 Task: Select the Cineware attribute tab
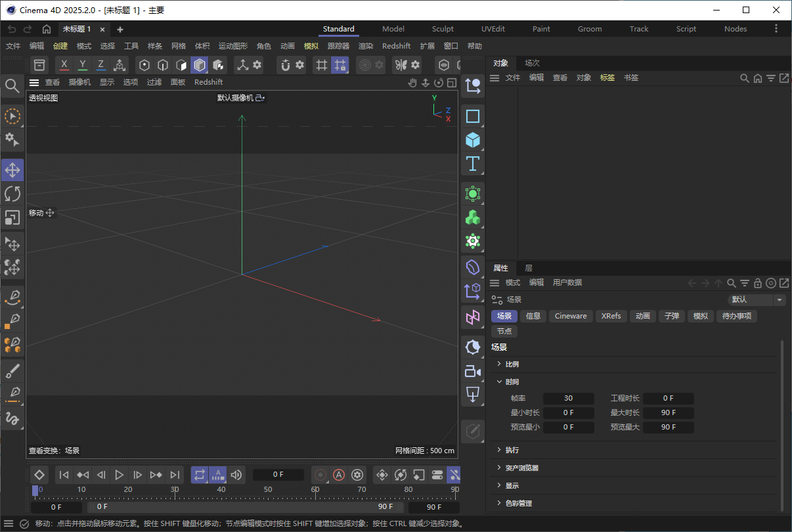[571, 316]
